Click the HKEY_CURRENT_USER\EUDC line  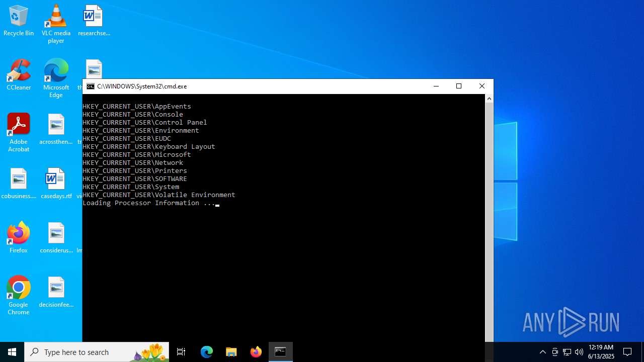127,139
